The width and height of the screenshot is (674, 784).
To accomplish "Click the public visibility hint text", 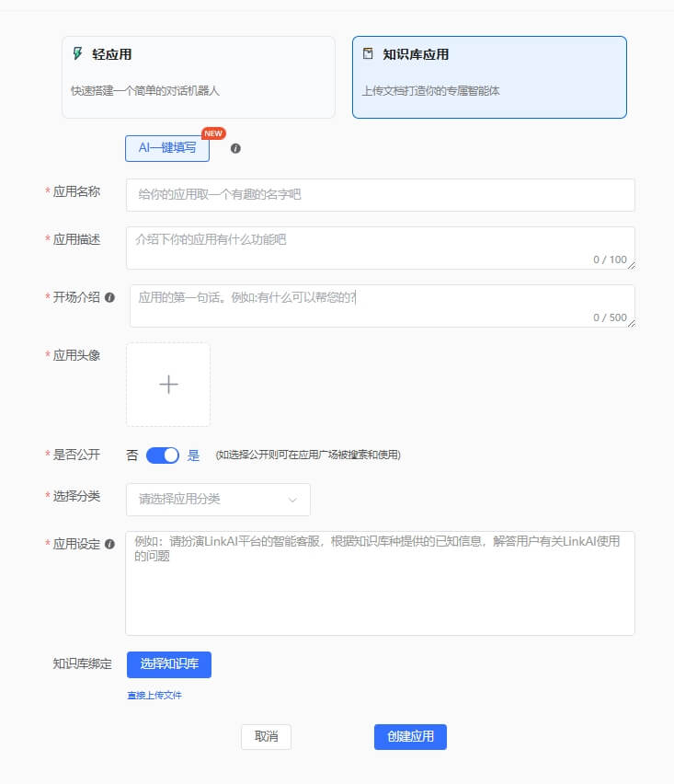I will [x=308, y=455].
